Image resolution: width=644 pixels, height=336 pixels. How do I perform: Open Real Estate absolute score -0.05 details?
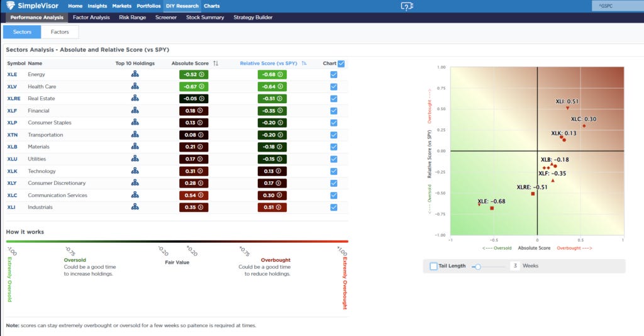pyautogui.click(x=194, y=99)
